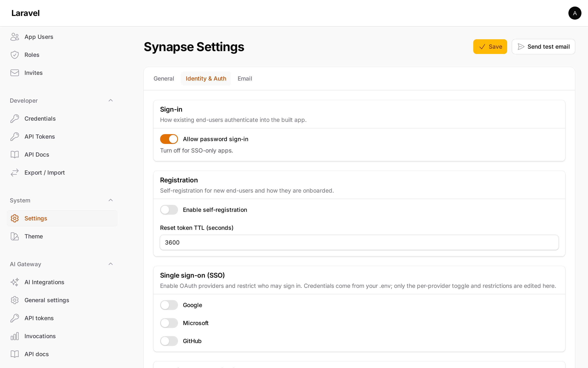Click the Sign-in section heading
The height and width of the screenshot is (368, 588).
click(x=171, y=109)
